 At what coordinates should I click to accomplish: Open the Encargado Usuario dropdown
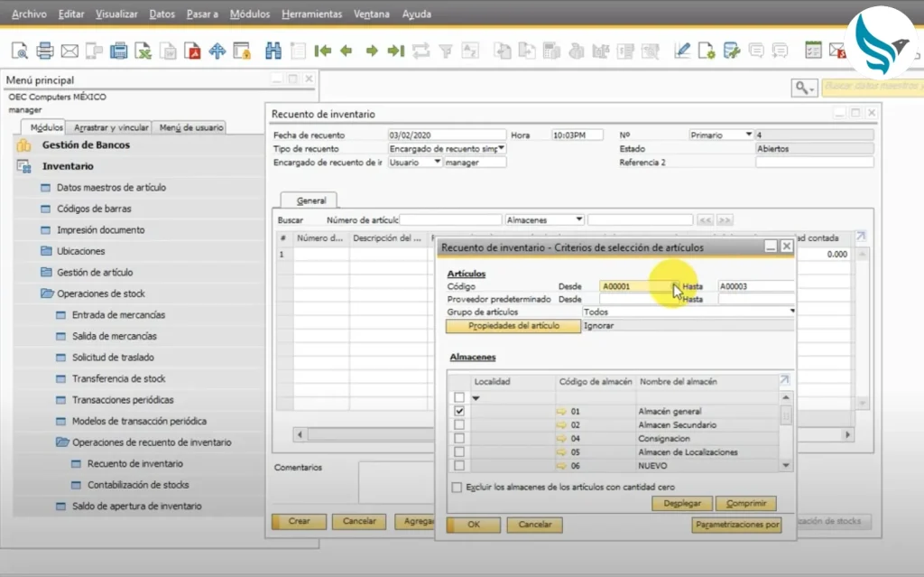(x=438, y=163)
